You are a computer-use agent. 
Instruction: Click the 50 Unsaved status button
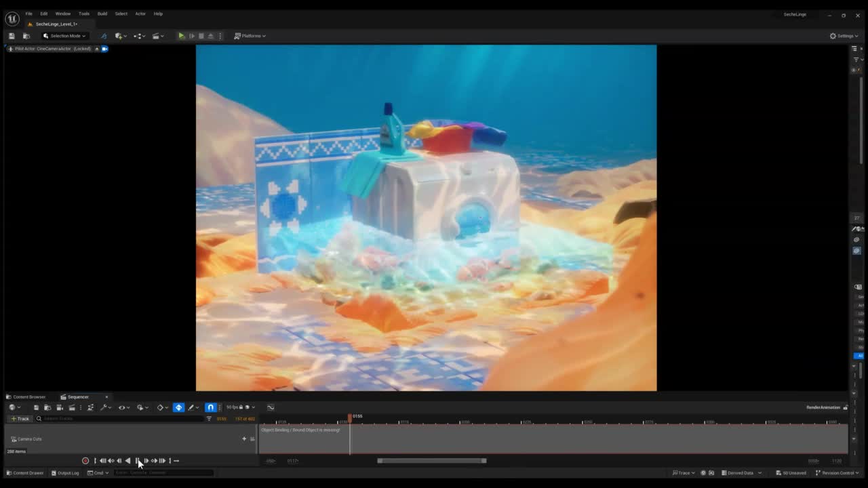click(x=791, y=473)
